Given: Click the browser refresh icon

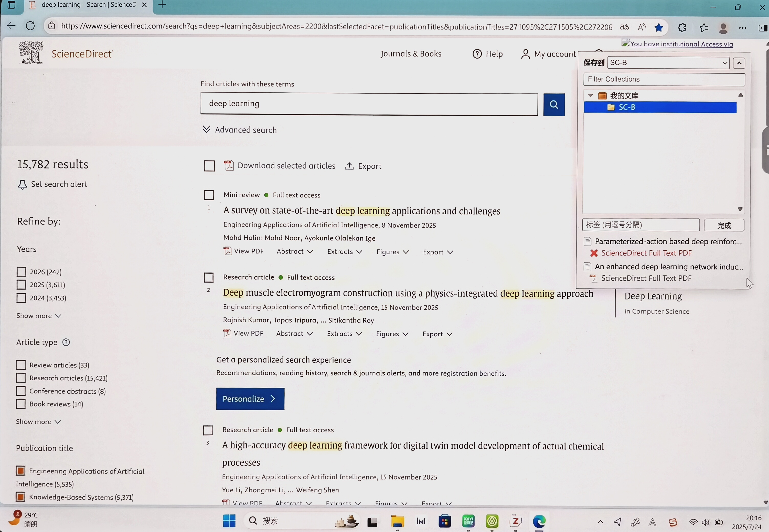Looking at the screenshot, I should click(x=30, y=26).
